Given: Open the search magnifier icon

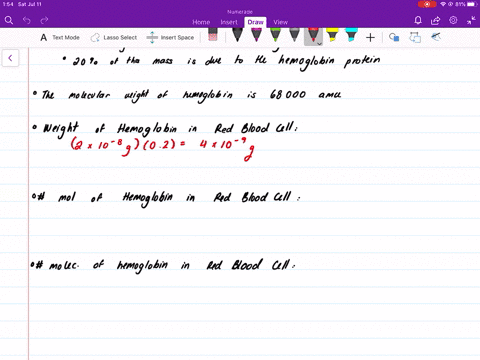Looking at the screenshot, I should pos(9,21).
